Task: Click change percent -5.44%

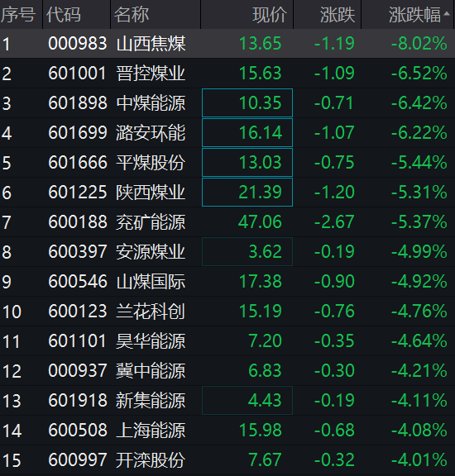Action: (x=419, y=163)
